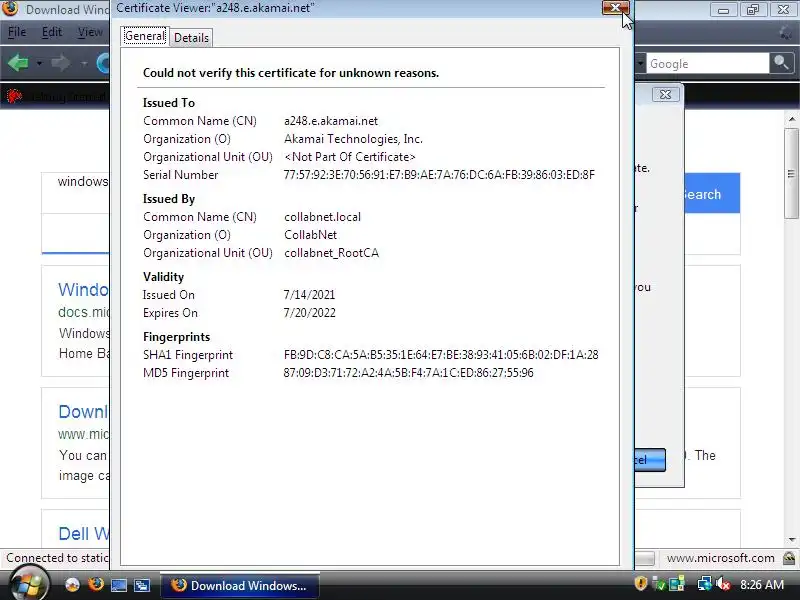Click the green check tray icon
The height and width of the screenshot is (600, 800).
click(659, 584)
